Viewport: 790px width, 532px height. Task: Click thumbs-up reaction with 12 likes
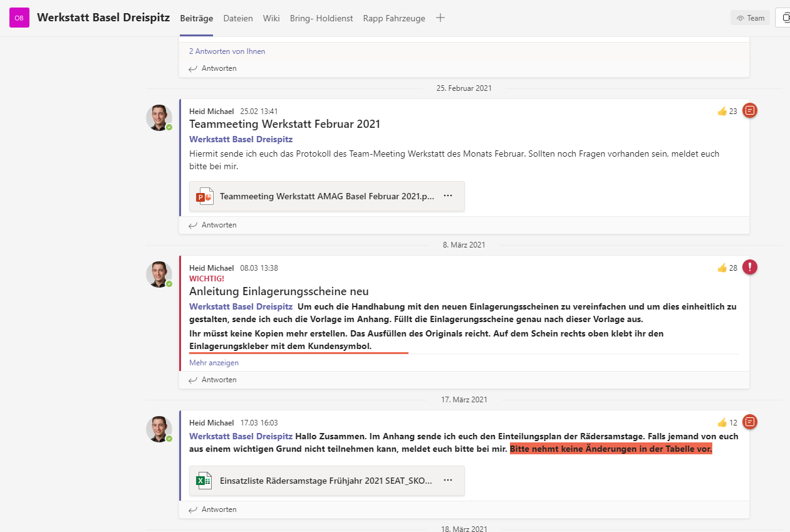(727, 422)
